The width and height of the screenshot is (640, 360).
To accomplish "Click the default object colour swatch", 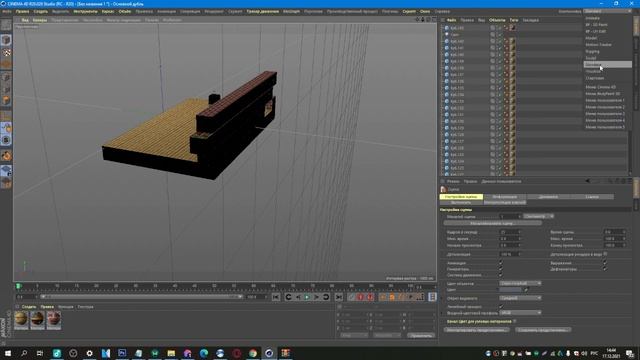I will click(x=510, y=290).
